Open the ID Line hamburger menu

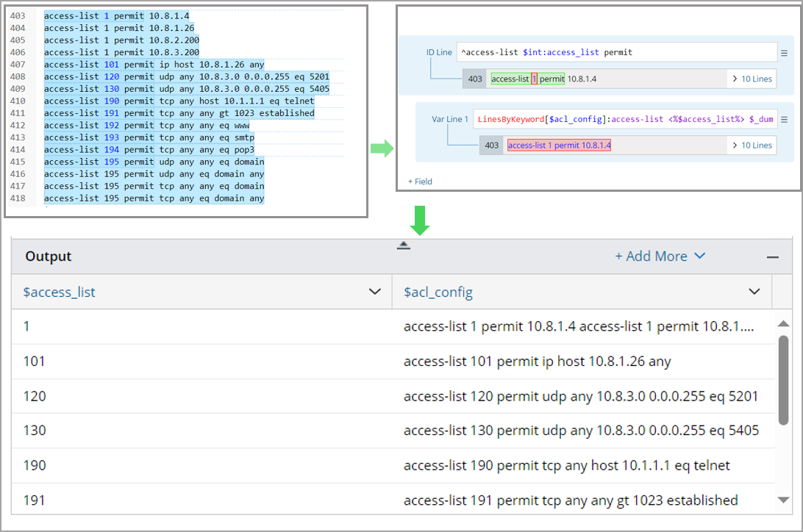pyautogui.click(x=784, y=53)
